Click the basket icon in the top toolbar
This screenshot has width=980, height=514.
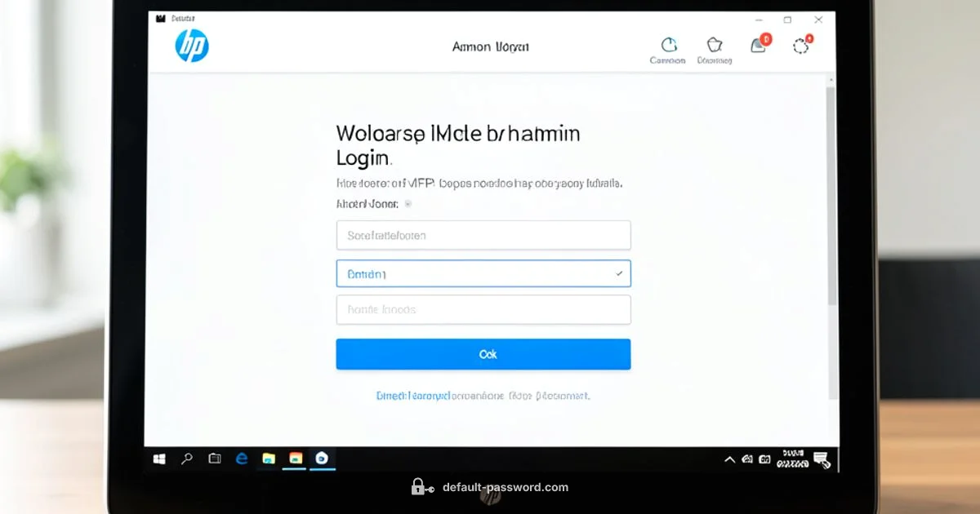tap(715, 47)
